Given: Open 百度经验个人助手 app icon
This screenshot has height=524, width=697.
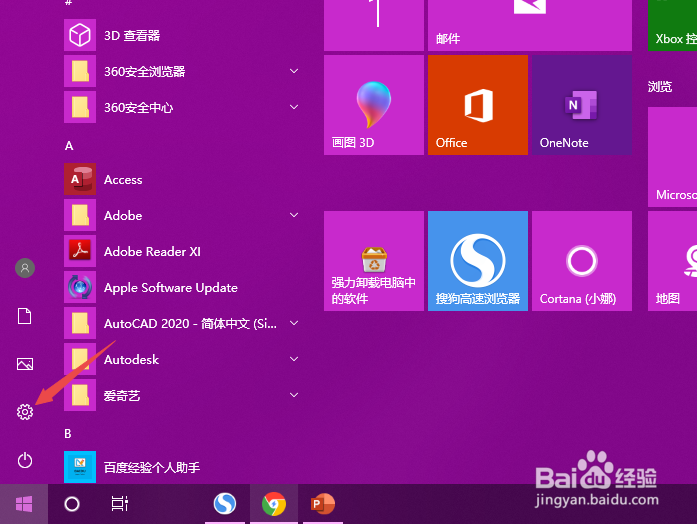Looking at the screenshot, I should coord(80,467).
